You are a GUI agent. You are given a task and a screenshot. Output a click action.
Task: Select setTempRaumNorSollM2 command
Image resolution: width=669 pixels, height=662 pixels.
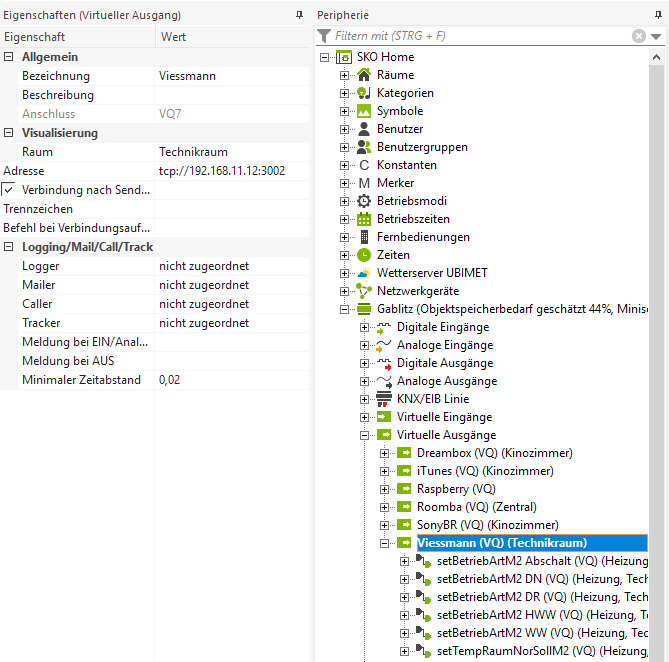[x=542, y=651]
